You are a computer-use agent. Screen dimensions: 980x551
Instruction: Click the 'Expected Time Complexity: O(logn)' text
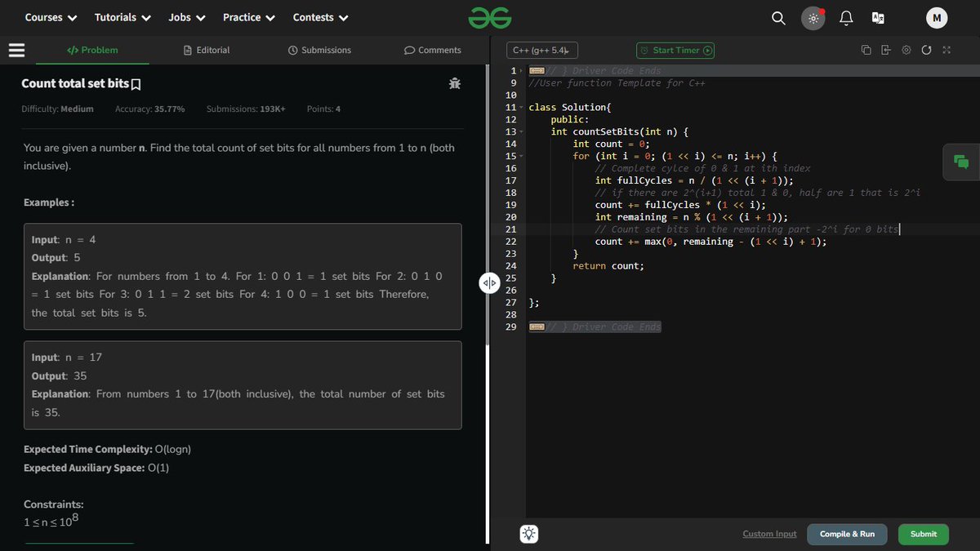pyautogui.click(x=107, y=450)
